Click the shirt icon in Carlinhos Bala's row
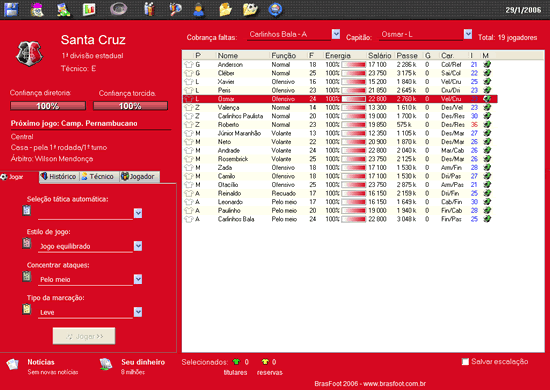Image resolution: width=550 pixels, height=390 pixels. click(189, 219)
